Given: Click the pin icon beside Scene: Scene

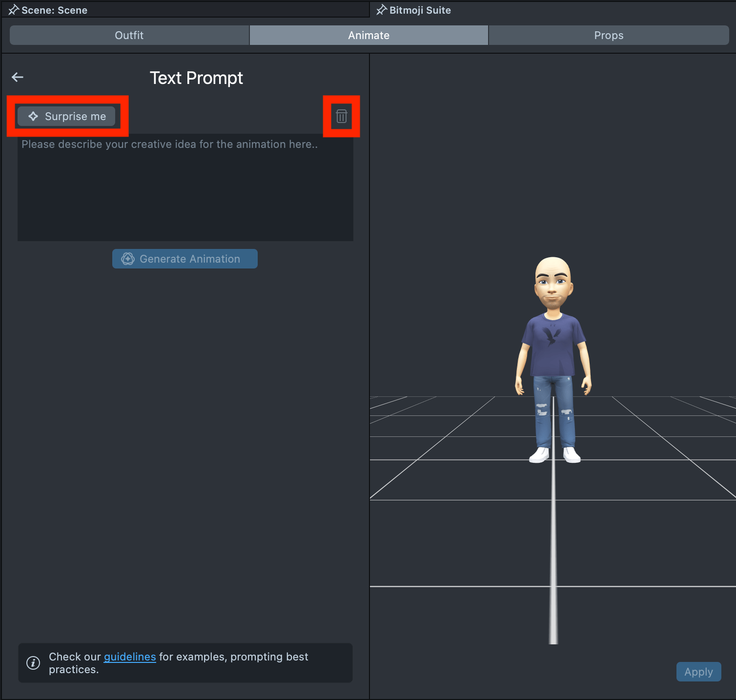Looking at the screenshot, I should 14,10.
